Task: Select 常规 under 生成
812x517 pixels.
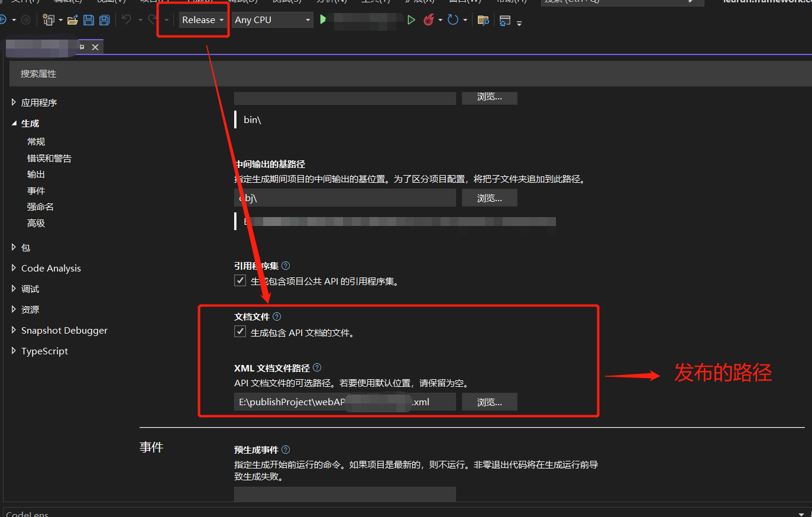Action: (x=36, y=141)
